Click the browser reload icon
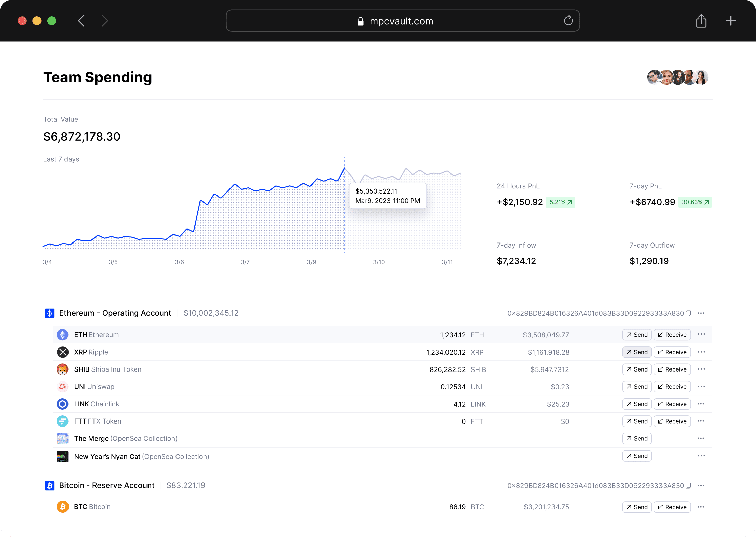756x537 pixels. (x=568, y=21)
